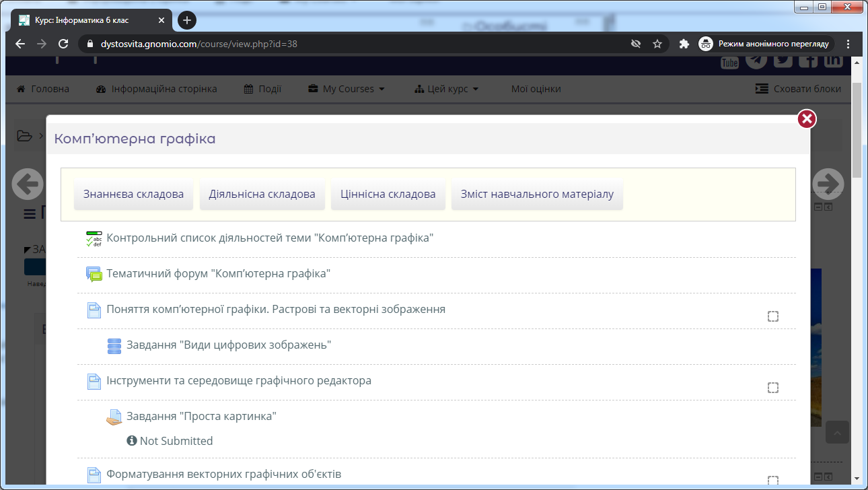The image size is (868, 490).
Task: Click Діяльнісна складова button
Action: pos(262,195)
